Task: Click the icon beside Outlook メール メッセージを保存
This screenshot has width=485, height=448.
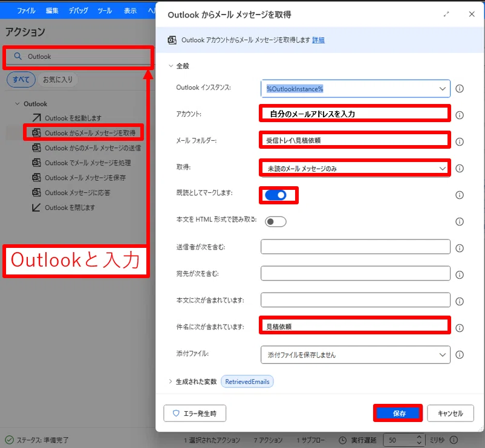Action: point(36,178)
